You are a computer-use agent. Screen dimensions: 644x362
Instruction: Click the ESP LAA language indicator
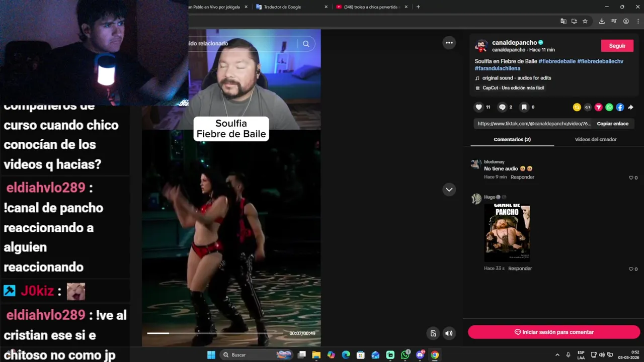click(x=581, y=355)
